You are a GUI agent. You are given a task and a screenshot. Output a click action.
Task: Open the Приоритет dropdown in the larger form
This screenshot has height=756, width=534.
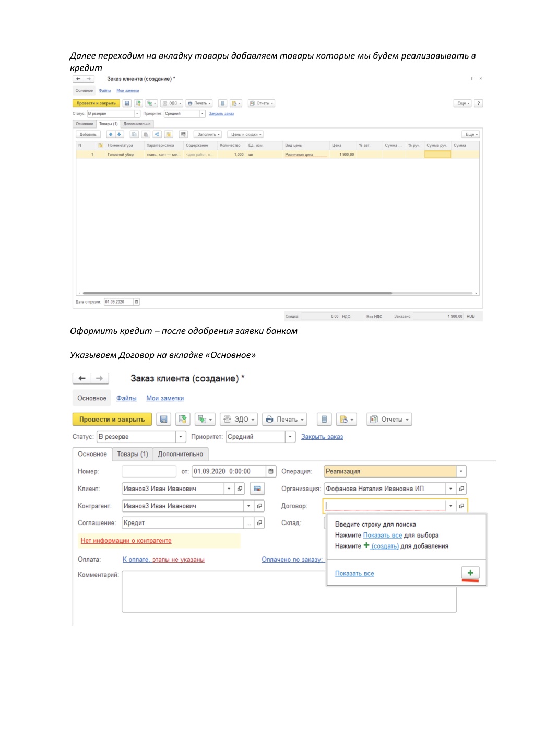[x=290, y=437]
